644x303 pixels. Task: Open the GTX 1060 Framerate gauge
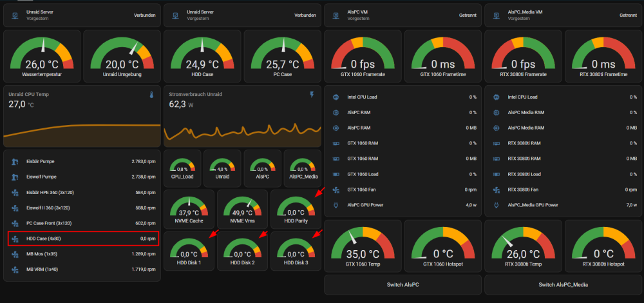pyautogui.click(x=363, y=56)
